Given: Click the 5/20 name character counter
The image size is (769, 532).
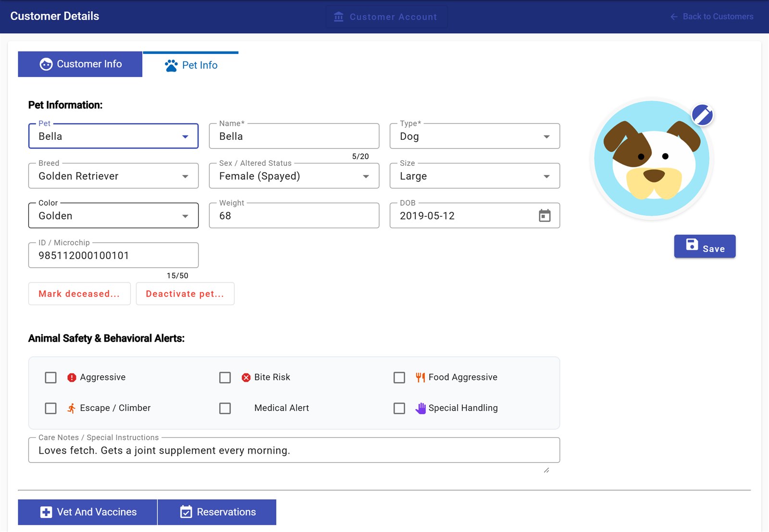Looking at the screenshot, I should [x=360, y=157].
